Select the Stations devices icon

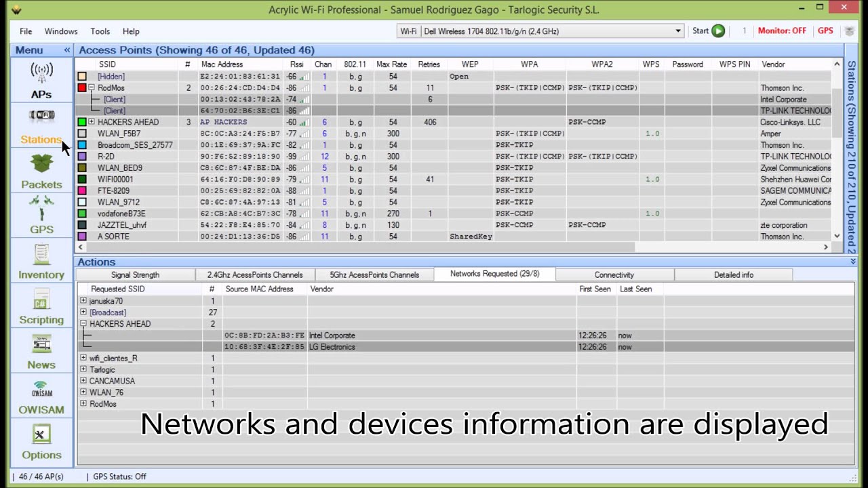[41, 115]
